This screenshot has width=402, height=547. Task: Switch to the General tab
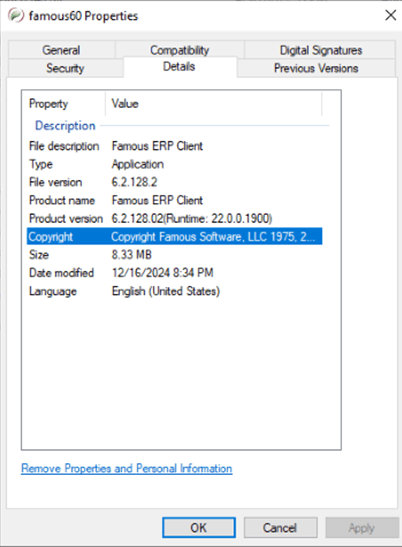click(61, 50)
